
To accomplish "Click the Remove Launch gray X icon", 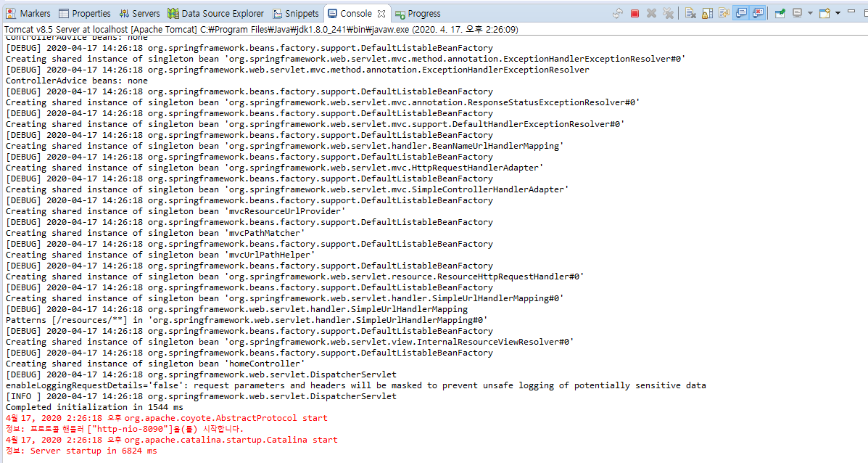I will [x=652, y=13].
